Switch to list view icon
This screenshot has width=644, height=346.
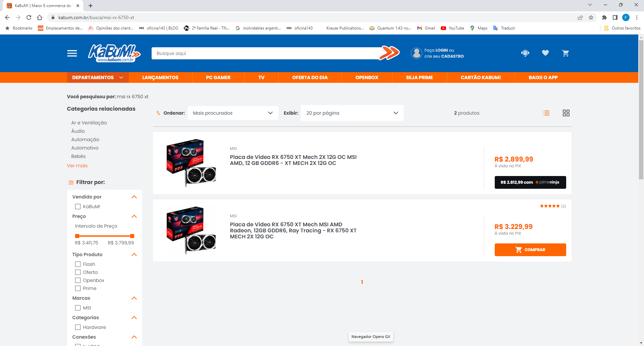pyautogui.click(x=546, y=113)
